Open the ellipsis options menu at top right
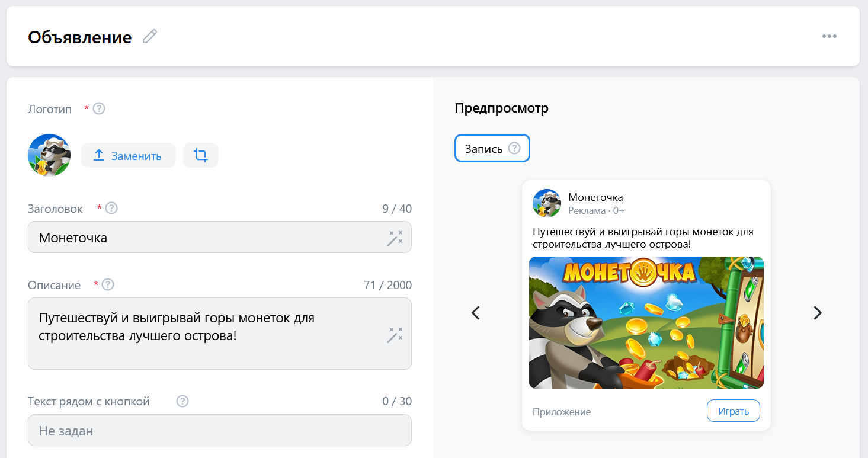The height and width of the screenshot is (458, 868). pos(829,36)
